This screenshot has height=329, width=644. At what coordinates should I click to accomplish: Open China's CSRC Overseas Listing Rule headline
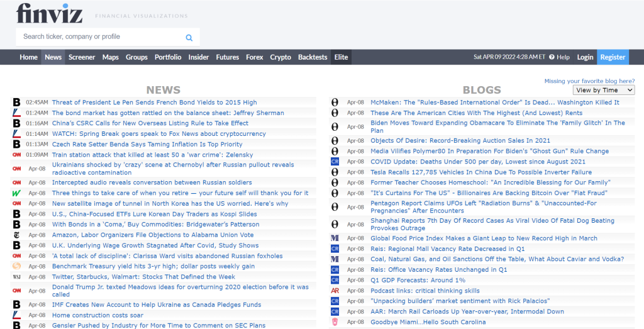point(150,123)
